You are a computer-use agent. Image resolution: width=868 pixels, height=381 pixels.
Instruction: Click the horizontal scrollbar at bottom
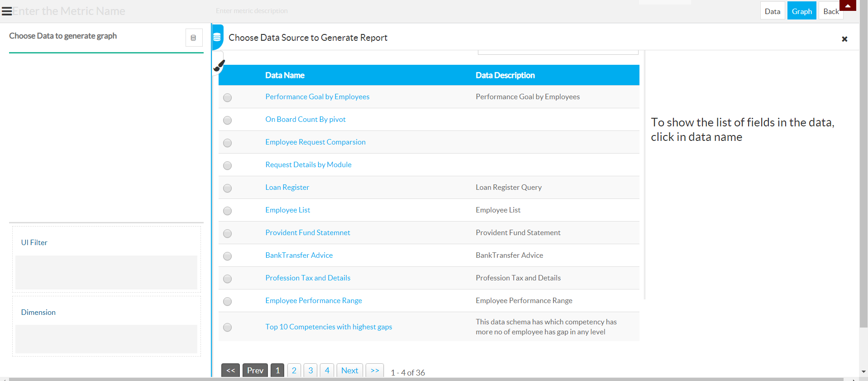tap(425, 379)
